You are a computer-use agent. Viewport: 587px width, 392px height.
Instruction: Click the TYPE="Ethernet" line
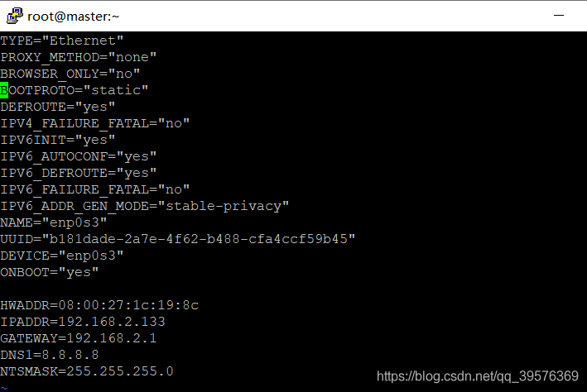(x=62, y=40)
